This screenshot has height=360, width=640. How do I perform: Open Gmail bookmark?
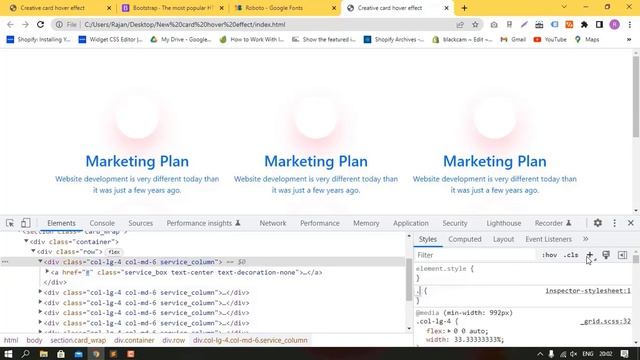(513, 40)
